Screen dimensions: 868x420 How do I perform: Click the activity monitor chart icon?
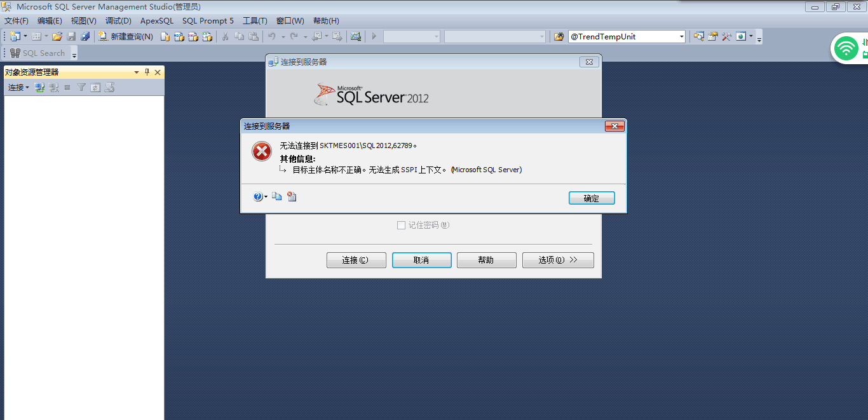(356, 37)
